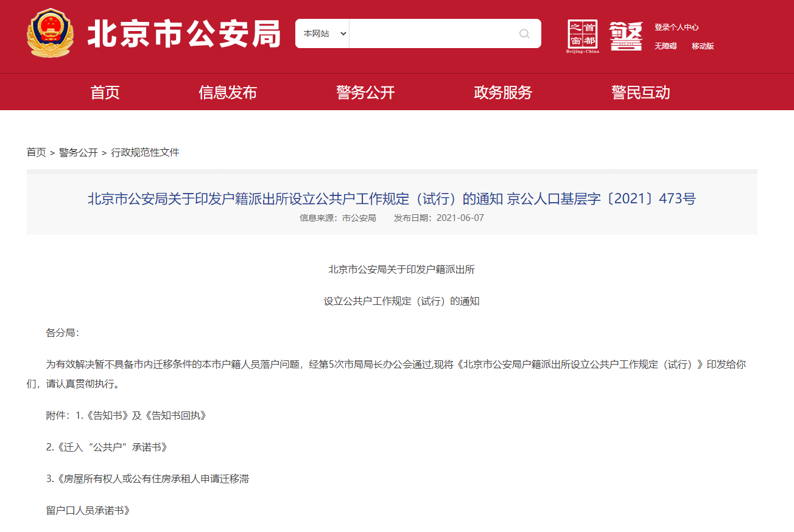Image resolution: width=794 pixels, height=532 pixels.
Task: Click the line 留户口人员承诺书》
Action: pos(88,511)
